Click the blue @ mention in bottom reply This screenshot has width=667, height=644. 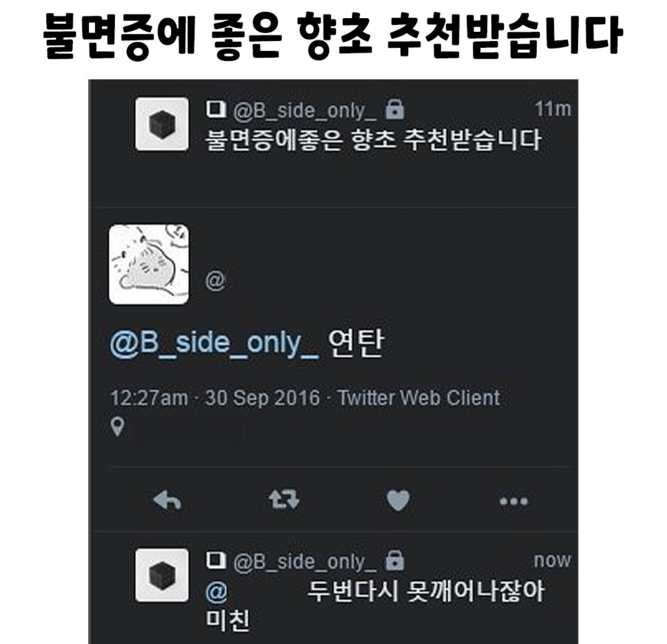pyautogui.click(x=217, y=592)
